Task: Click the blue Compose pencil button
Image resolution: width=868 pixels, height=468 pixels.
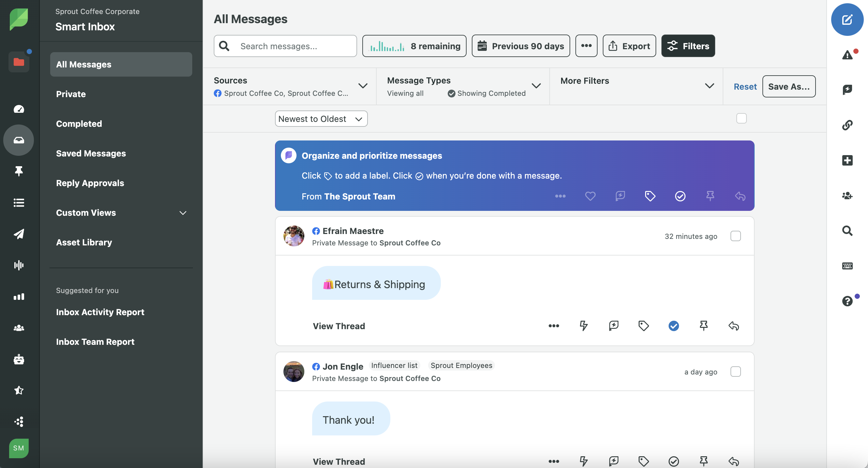Action: [847, 19]
